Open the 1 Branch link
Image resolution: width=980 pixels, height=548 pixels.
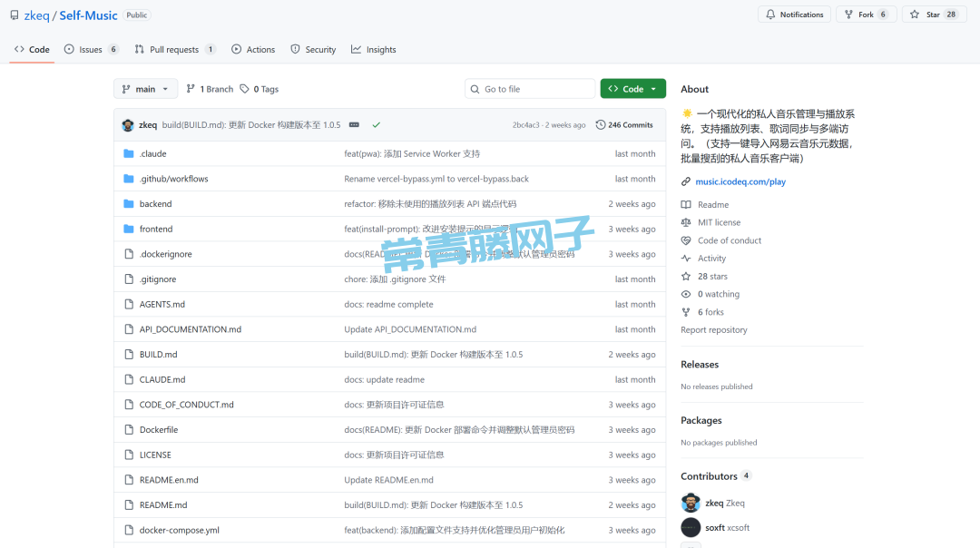(210, 89)
